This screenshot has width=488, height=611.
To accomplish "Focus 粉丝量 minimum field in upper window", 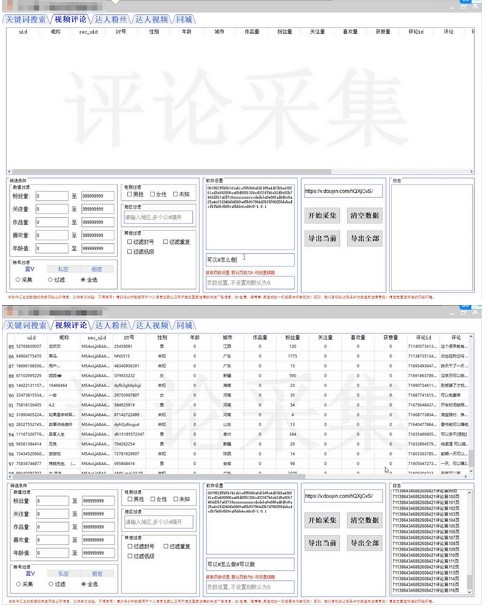I will pos(52,196).
